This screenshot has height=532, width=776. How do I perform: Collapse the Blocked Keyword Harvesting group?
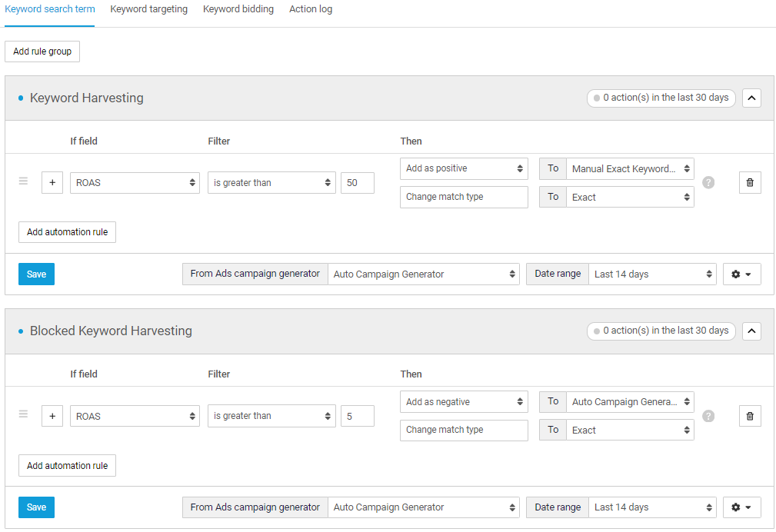[x=751, y=331]
